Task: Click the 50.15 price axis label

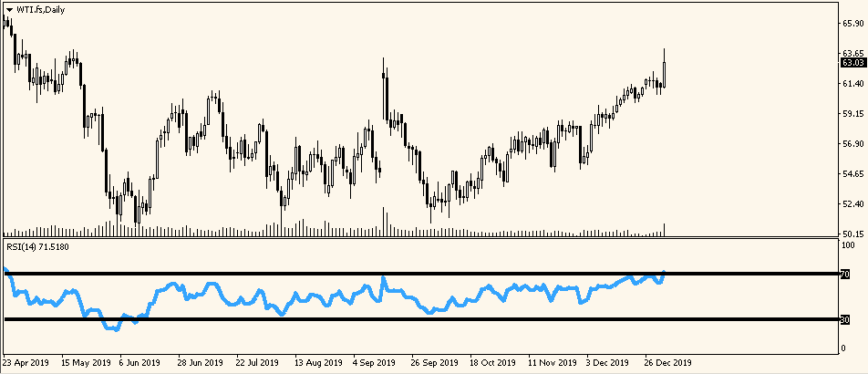Action: pyautogui.click(x=852, y=234)
